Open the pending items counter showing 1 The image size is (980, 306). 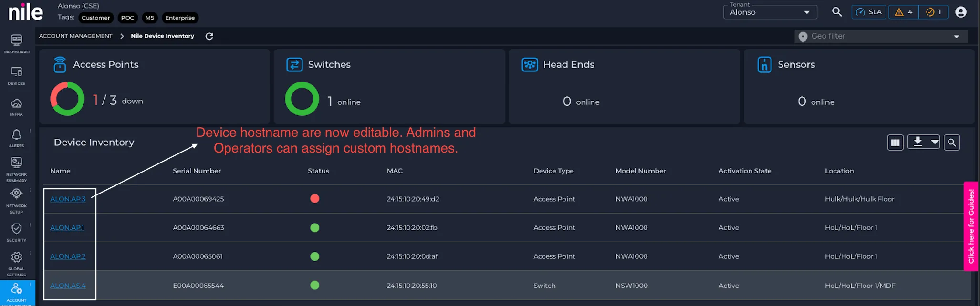933,12
